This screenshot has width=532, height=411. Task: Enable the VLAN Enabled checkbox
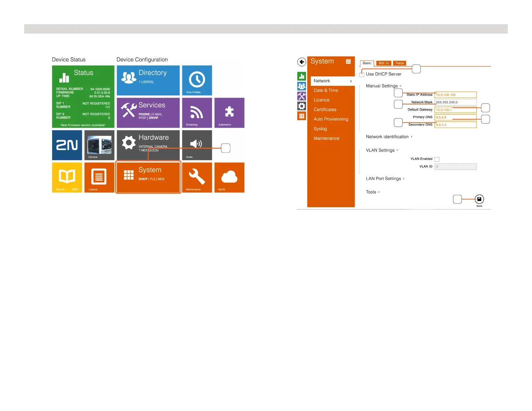point(437,159)
